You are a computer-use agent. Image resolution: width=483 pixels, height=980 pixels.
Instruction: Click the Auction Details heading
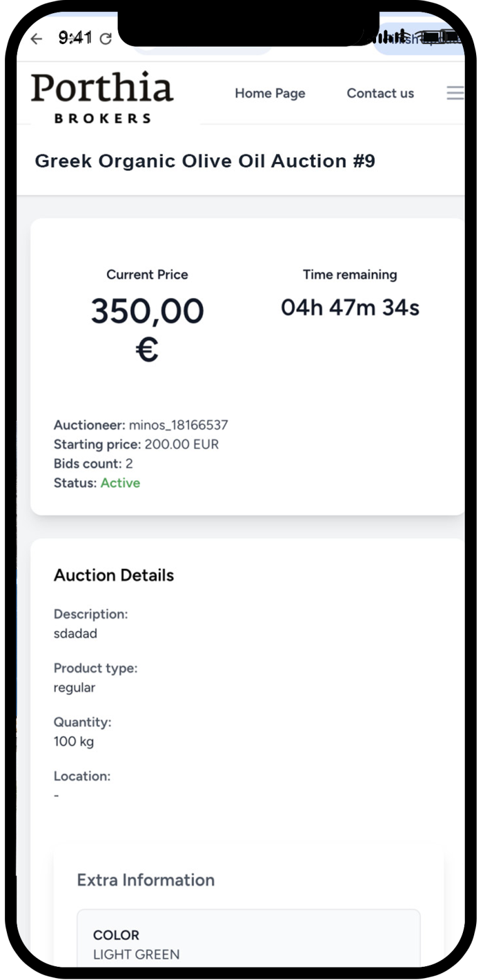coord(114,575)
